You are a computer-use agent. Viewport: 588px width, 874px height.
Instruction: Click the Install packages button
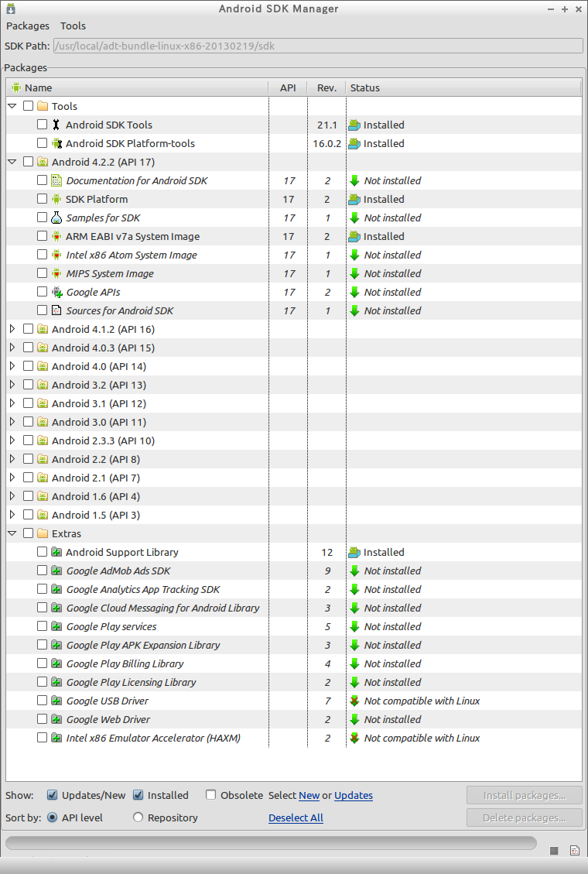coord(525,795)
